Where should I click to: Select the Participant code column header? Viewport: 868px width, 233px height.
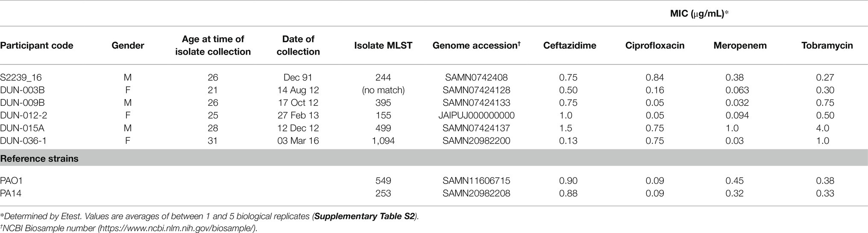pos(37,45)
